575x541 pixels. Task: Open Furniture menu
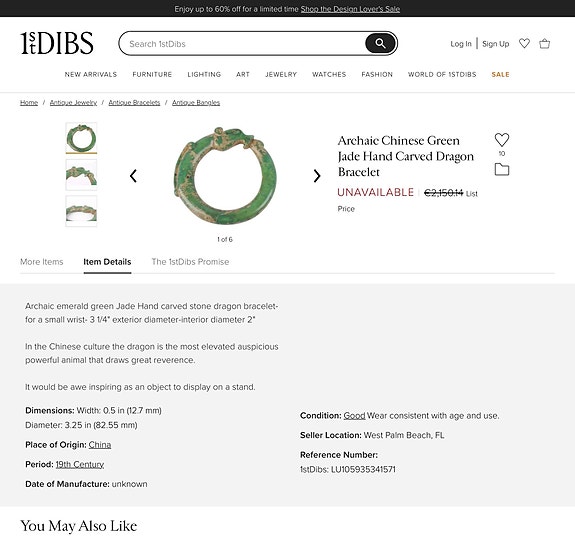[x=152, y=74]
